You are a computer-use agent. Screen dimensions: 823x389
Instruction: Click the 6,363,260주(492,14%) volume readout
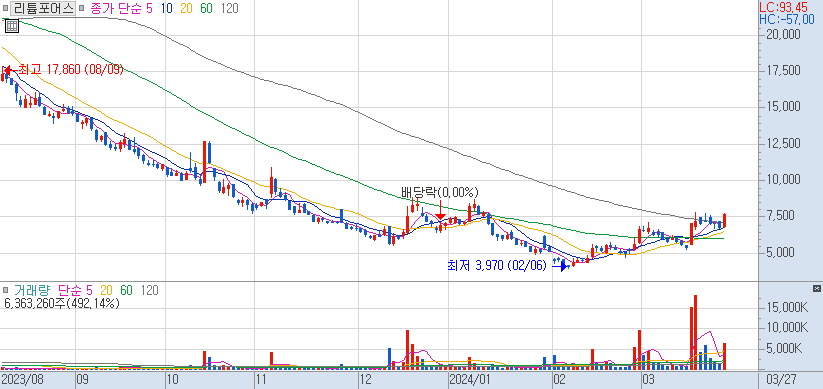(61, 303)
